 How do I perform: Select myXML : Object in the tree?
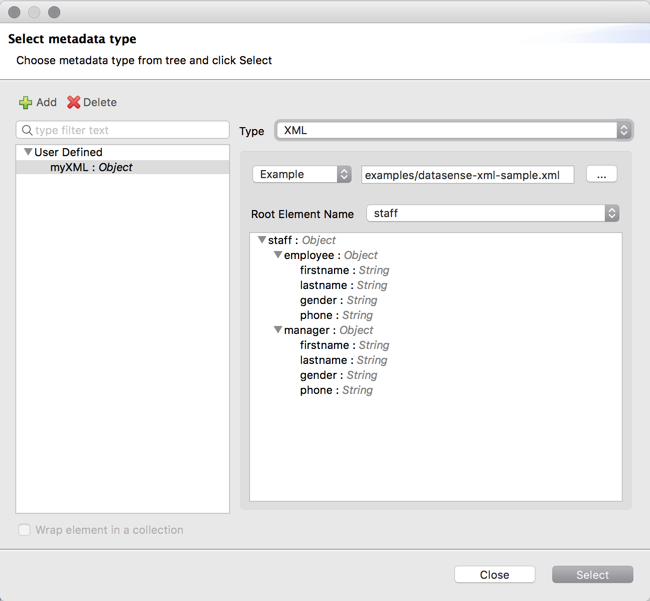91,168
